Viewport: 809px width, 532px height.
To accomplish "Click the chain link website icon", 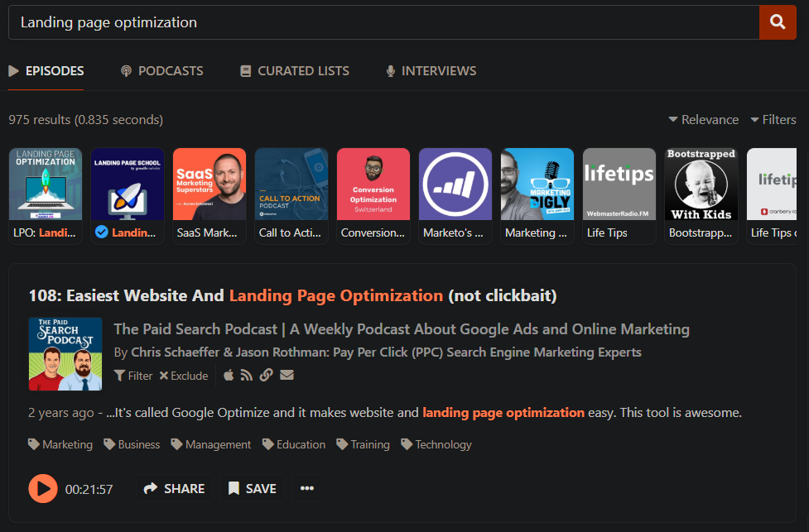I will (x=266, y=376).
